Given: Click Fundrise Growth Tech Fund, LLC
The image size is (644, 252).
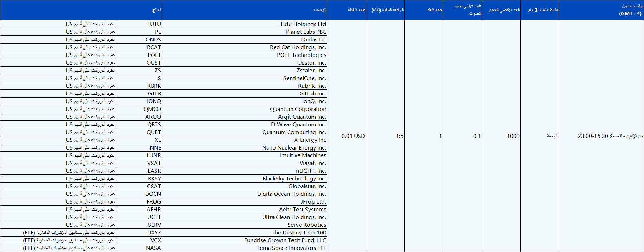Looking at the screenshot, I should tap(245, 240).
